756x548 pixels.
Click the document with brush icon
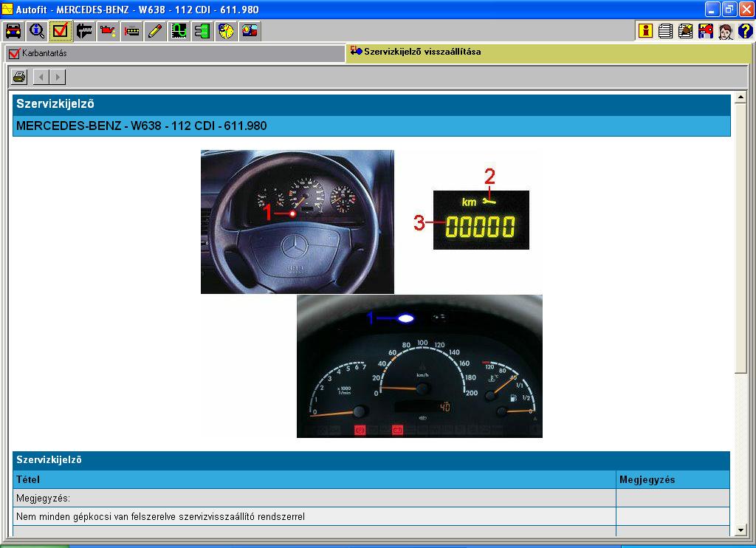[x=686, y=31]
